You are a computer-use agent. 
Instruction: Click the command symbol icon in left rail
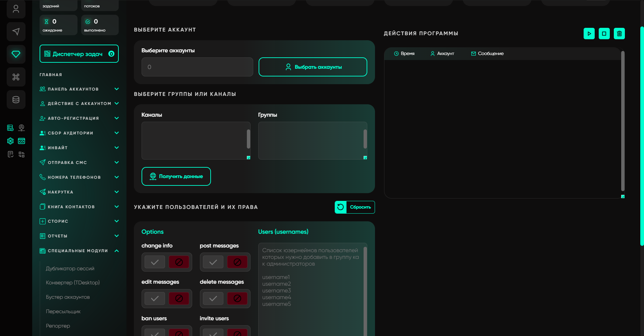tap(16, 77)
